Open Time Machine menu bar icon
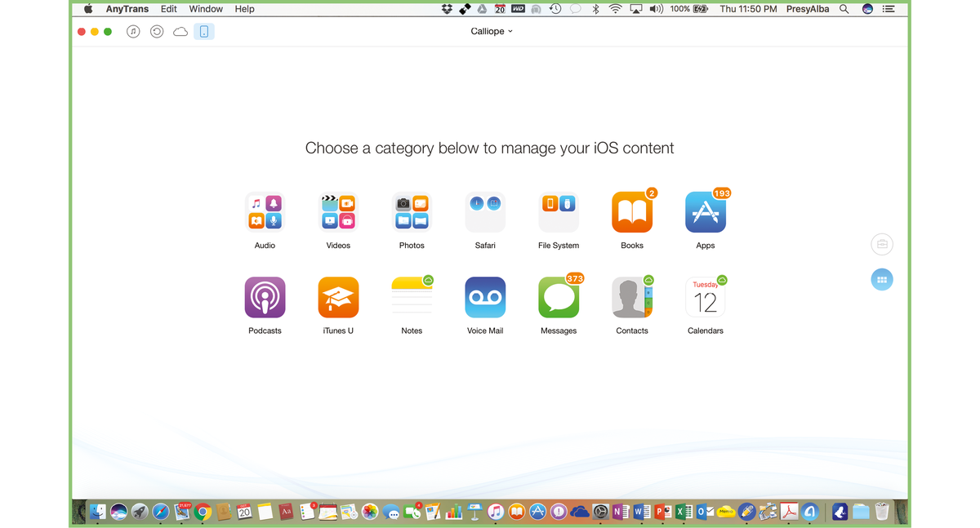980x528 pixels. (555, 9)
